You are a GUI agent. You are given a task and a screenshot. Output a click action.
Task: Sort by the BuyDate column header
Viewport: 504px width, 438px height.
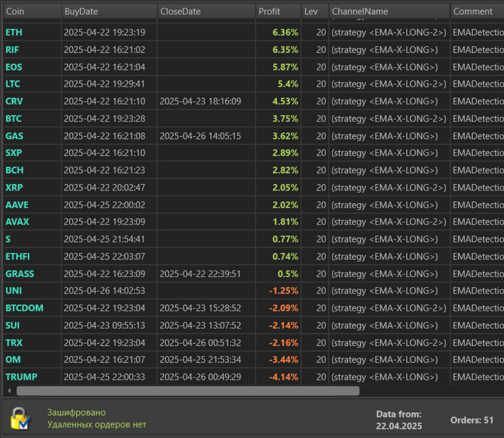[109, 11]
